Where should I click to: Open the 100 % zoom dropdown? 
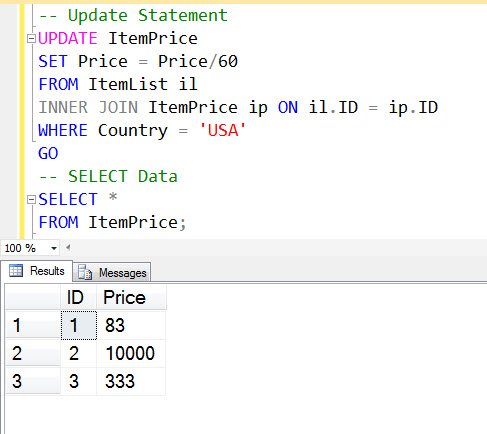(53, 248)
